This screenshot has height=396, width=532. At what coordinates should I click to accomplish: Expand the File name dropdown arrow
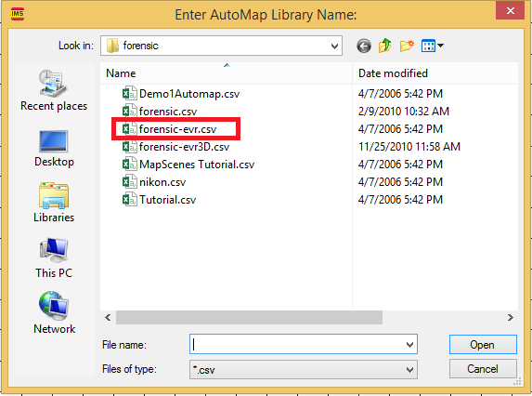pyautogui.click(x=409, y=345)
